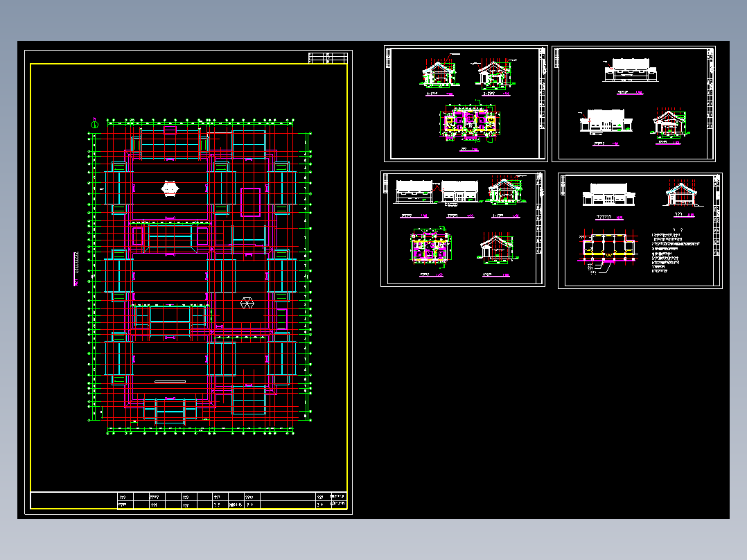Click the white horizontal bar in lower courtyard
747x560 pixels.
coord(170,381)
